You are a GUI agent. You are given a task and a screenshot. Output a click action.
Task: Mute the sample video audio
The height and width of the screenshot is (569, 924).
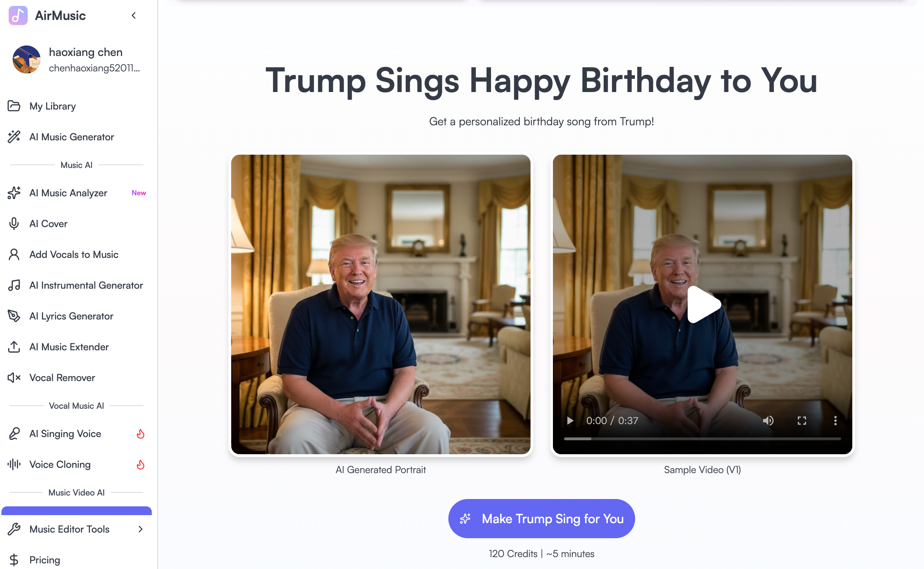[769, 420]
